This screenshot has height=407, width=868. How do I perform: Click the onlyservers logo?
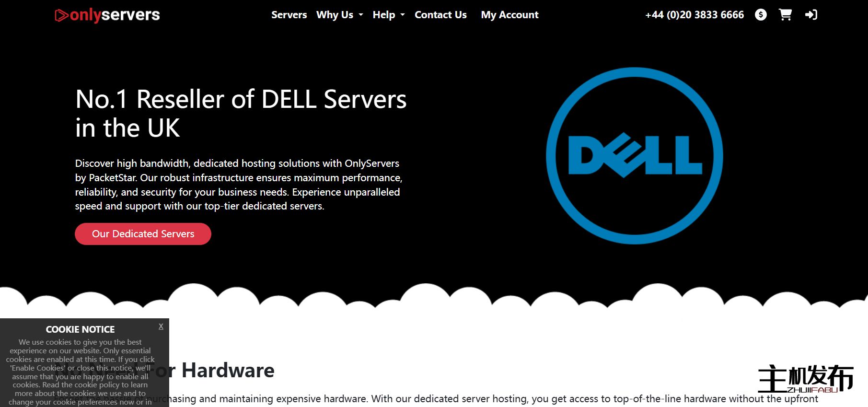pyautogui.click(x=107, y=15)
